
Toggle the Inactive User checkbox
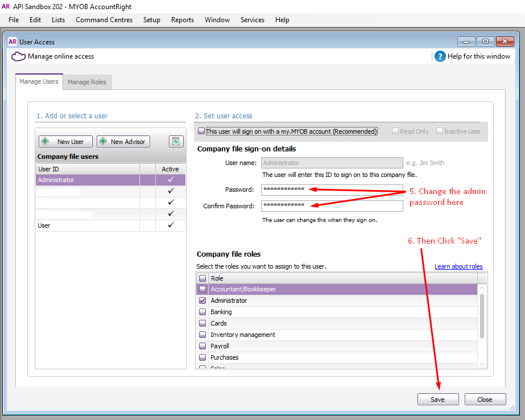[440, 131]
